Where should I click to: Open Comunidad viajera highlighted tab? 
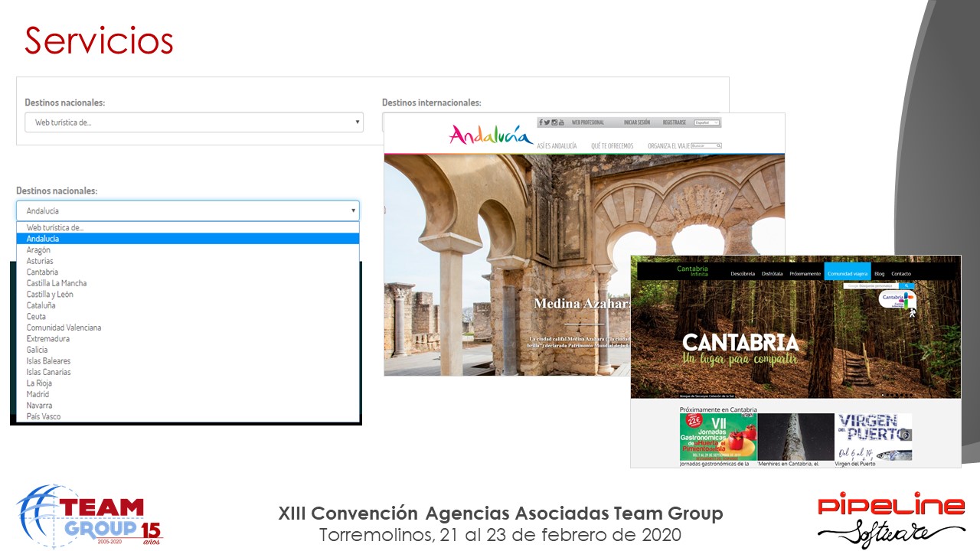pyautogui.click(x=848, y=272)
